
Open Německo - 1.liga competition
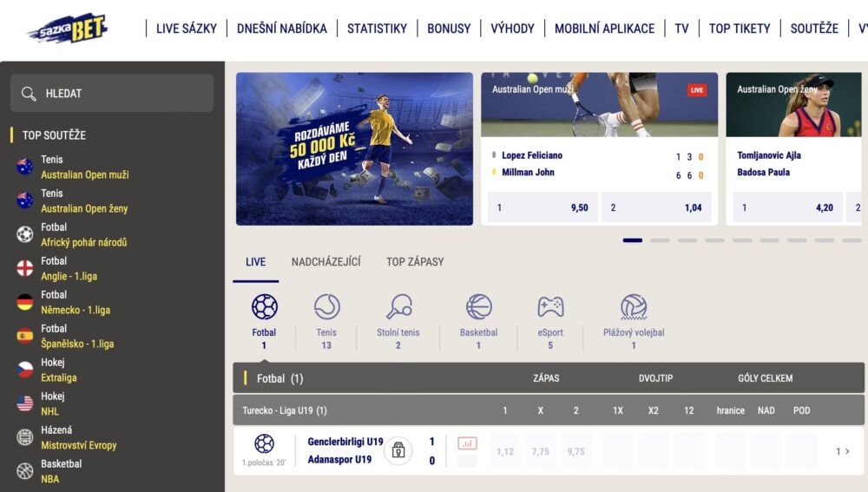pos(76,310)
